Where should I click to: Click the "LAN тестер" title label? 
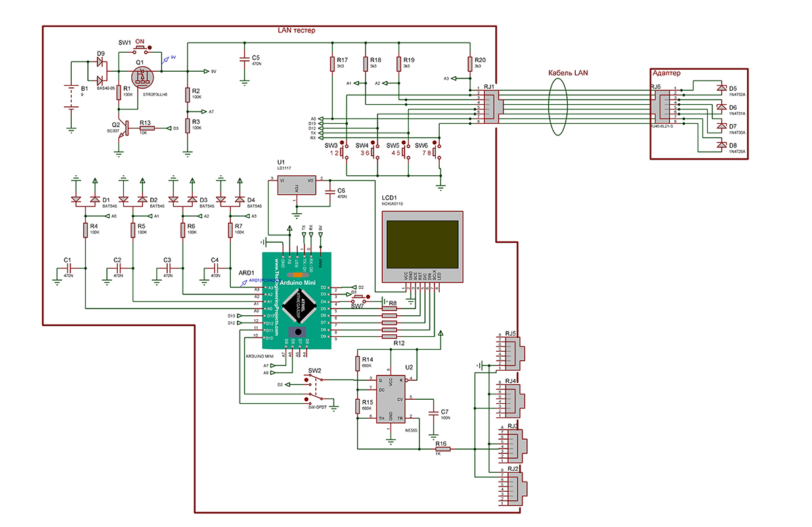click(x=296, y=31)
